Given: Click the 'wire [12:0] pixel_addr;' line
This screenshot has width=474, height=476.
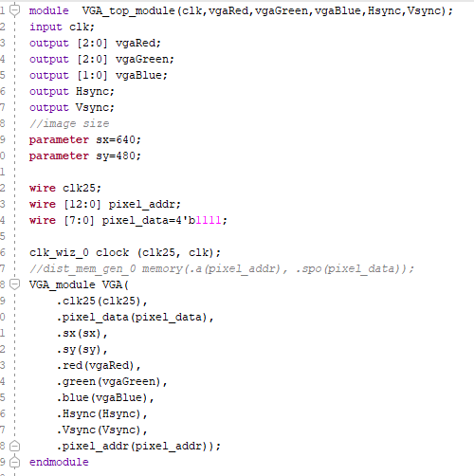Looking at the screenshot, I should [x=105, y=204].
